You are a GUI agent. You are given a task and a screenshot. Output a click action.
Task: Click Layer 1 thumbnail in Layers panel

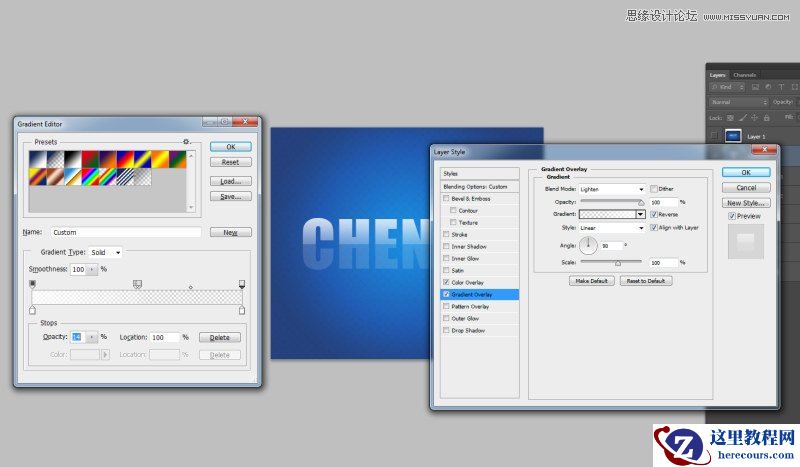pos(733,136)
